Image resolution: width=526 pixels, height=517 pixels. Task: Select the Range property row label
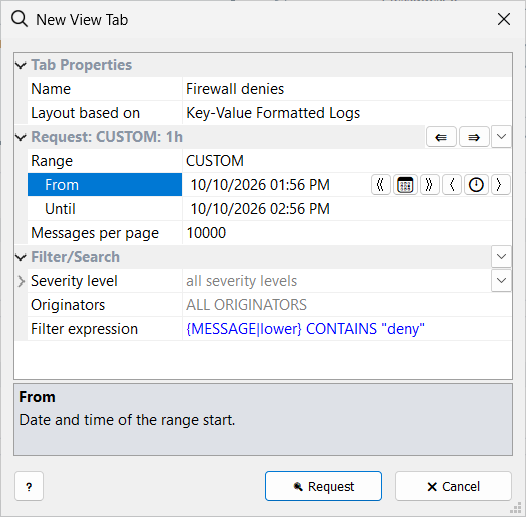coord(105,161)
